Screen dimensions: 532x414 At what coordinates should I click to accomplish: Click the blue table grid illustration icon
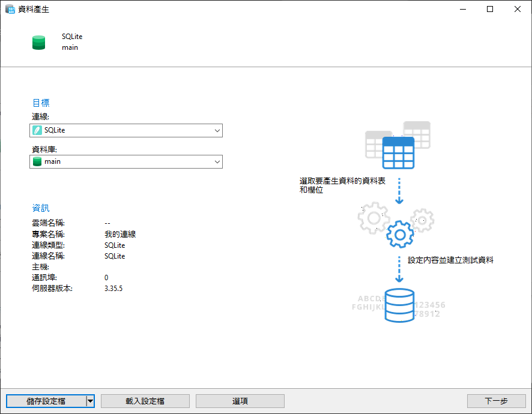coord(399,152)
